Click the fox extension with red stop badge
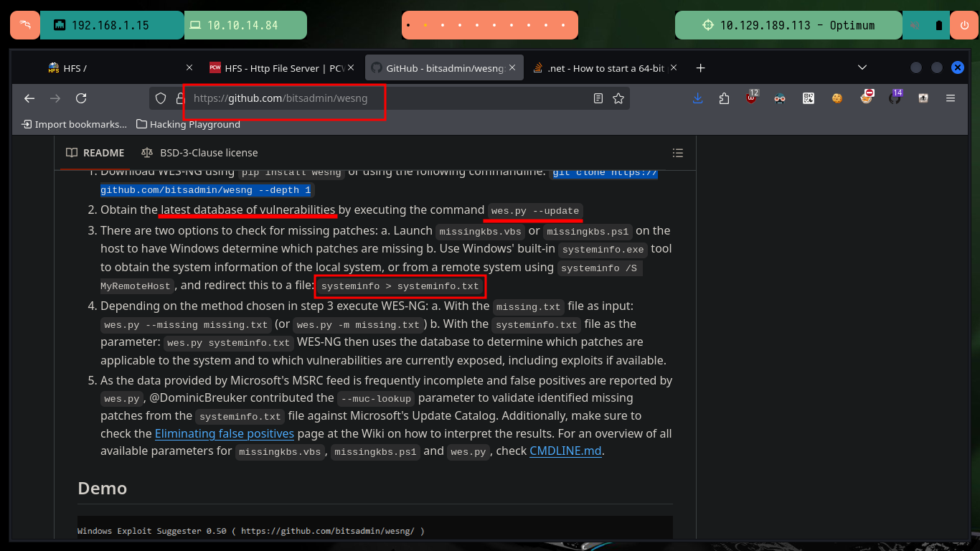Image resolution: width=980 pixels, height=551 pixels. tap(867, 98)
